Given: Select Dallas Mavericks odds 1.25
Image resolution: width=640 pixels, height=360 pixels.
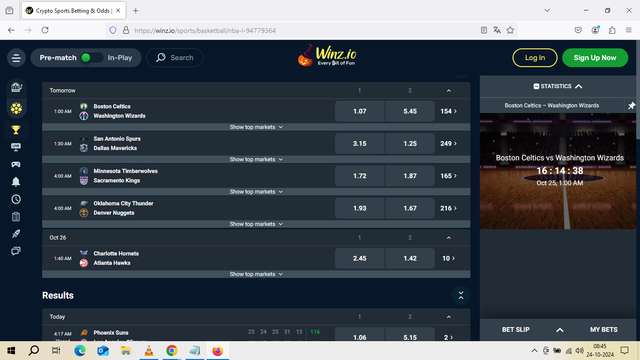Looking at the screenshot, I should click(410, 143).
